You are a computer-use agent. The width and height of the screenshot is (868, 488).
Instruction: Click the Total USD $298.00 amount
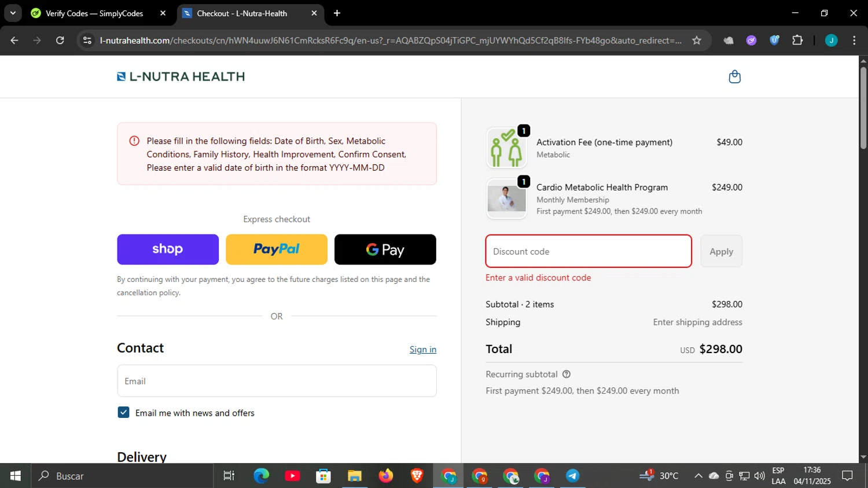click(711, 349)
